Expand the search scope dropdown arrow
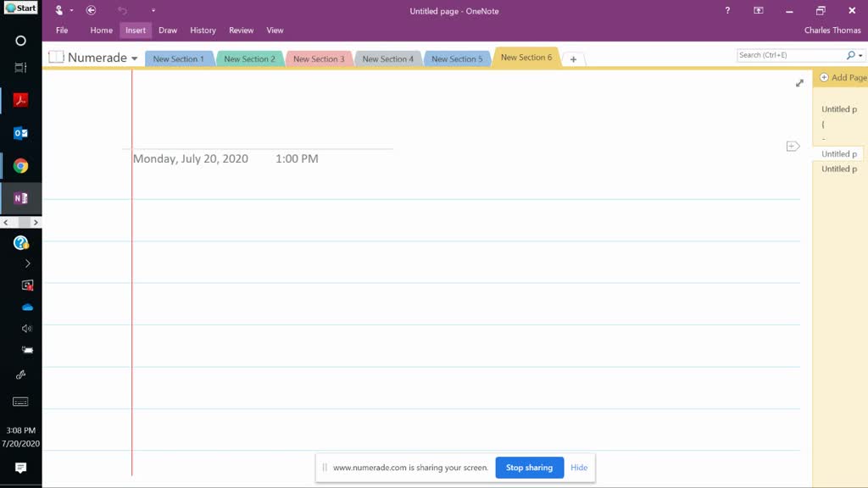 [861, 56]
